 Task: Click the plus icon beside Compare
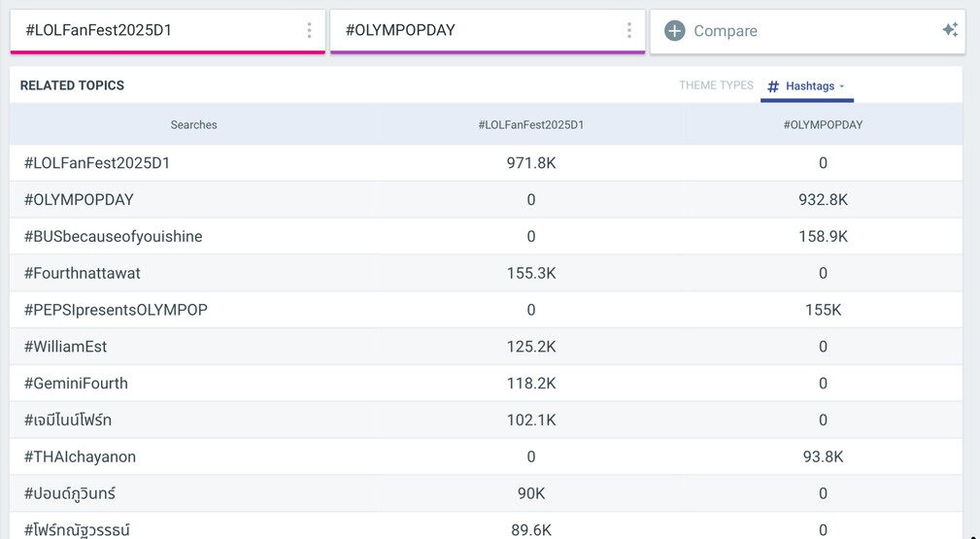(674, 31)
